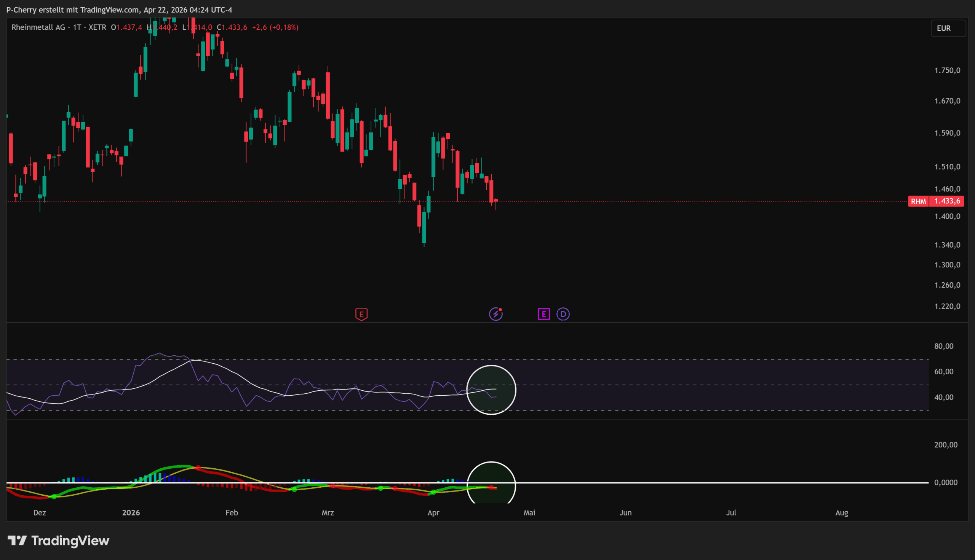Open the lightning-bolt latest news icon

pyautogui.click(x=495, y=314)
